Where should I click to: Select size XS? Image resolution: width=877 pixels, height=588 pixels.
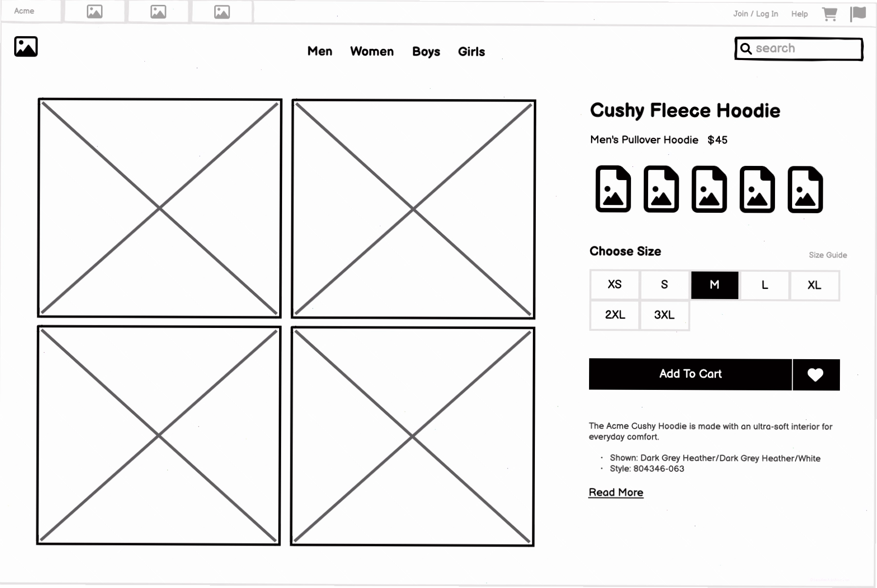[615, 284]
